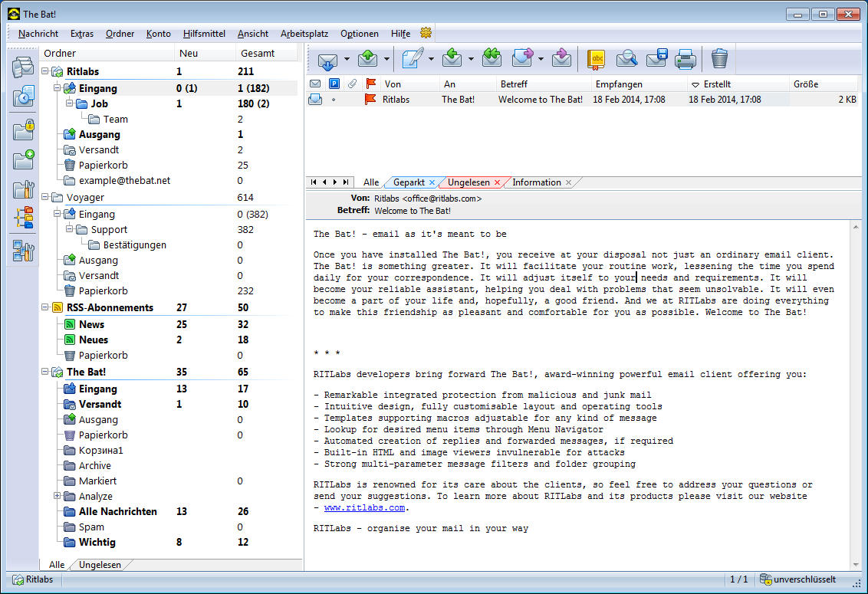Image resolution: width=868 pixels, height=594 pixels.
Task: Select the Wichtig folder under The Bat!
Action: point(97,543)
